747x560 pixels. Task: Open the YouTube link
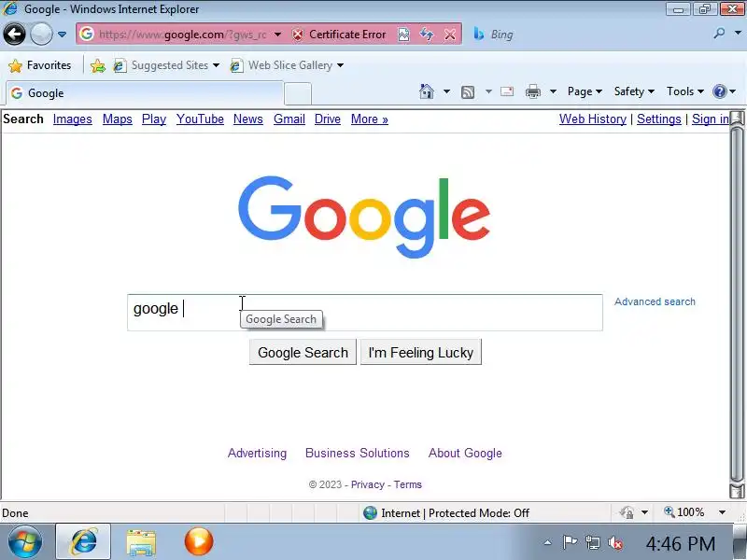click(x=200, y=119)
